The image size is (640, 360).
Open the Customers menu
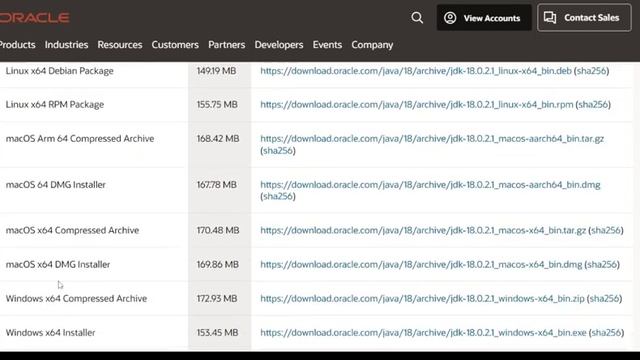pyautogui.click(x=175, y=44)
